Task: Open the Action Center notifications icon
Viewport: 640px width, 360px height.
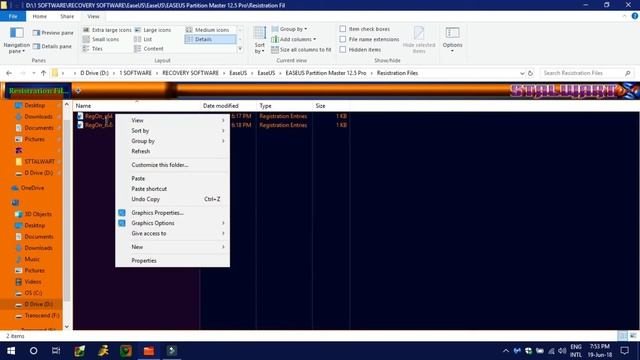Action: click(624, 351)
